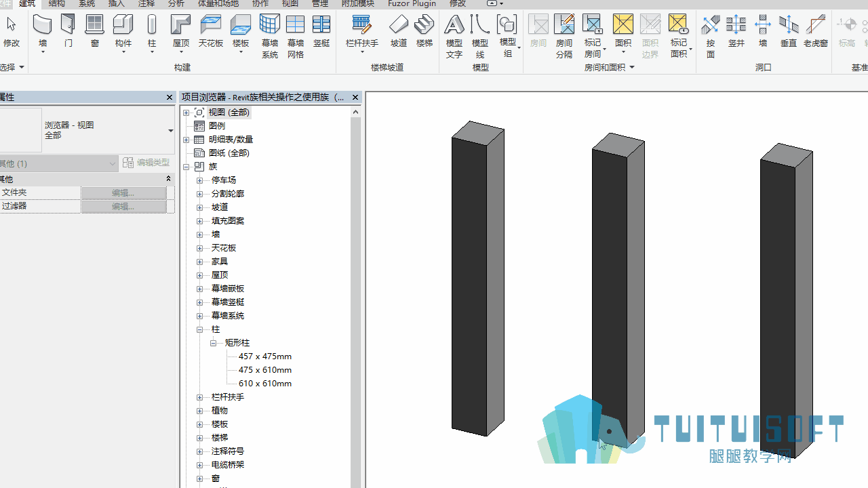Select the 标记房间 tag room tool
Screen dimensions: 868x488
coord(593,35)
